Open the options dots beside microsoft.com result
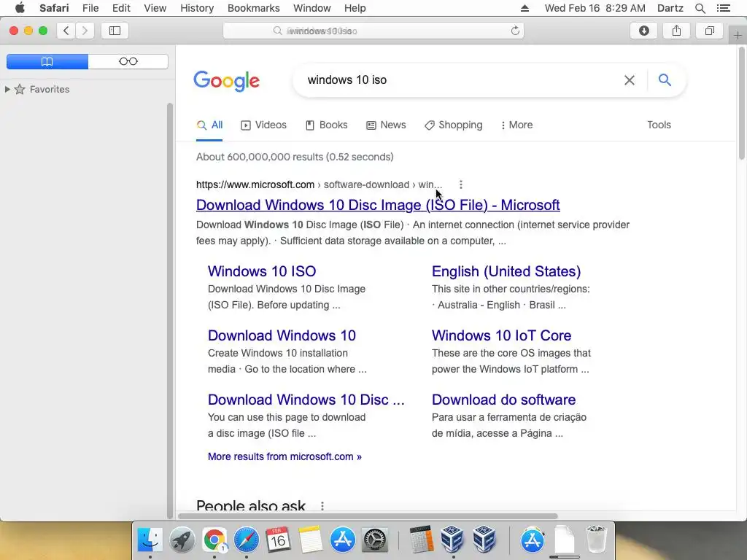 461,184
